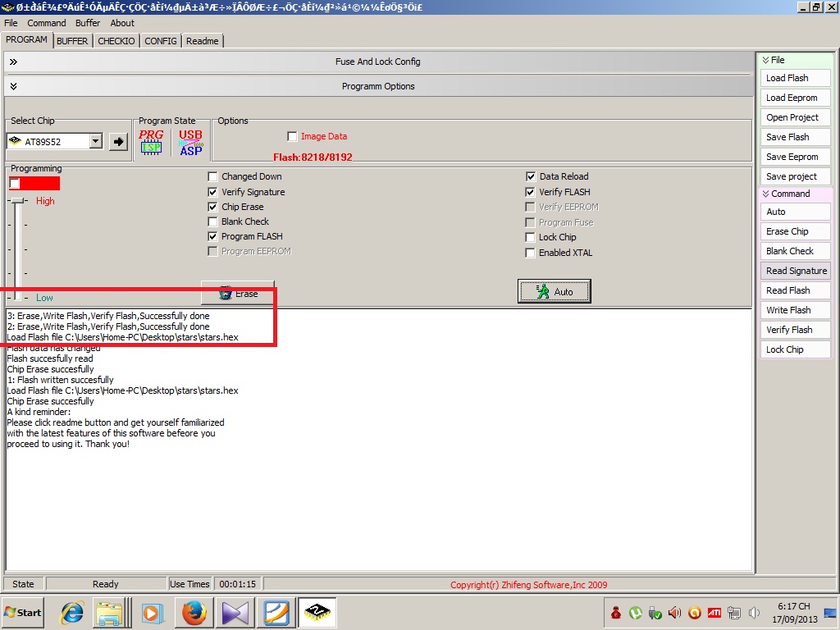Enable the Enabled XTAL checkbox
Viewport: 840px width, 630px height.
[531, 253]
